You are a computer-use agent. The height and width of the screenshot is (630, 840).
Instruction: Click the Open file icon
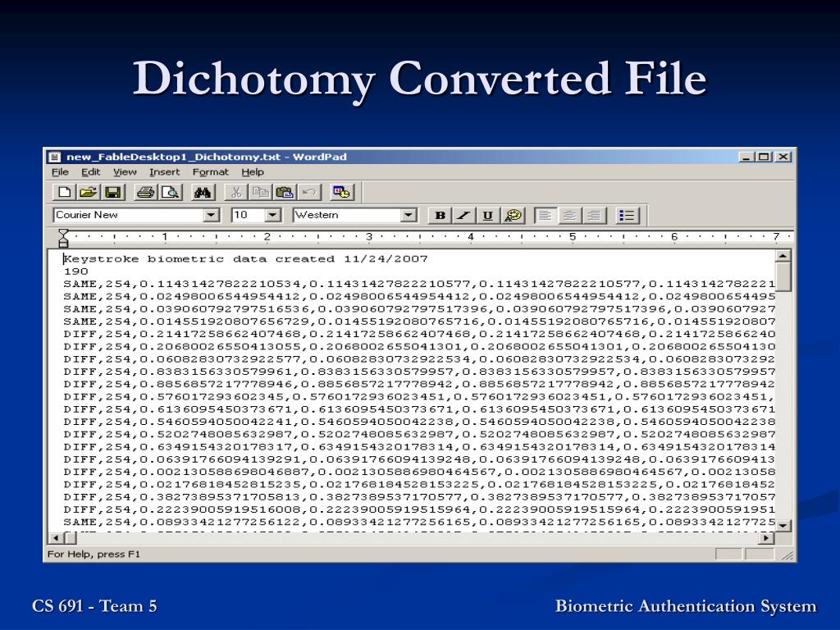tap(88, 192)
